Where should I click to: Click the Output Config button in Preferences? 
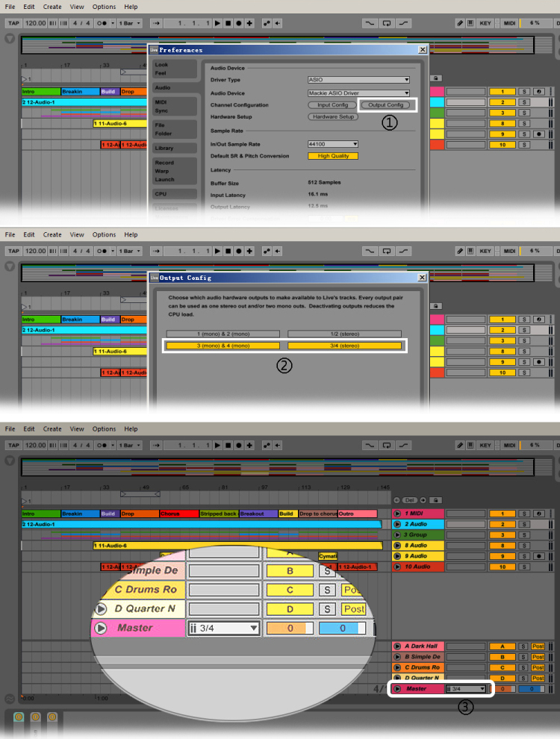[x=385, y=105]
